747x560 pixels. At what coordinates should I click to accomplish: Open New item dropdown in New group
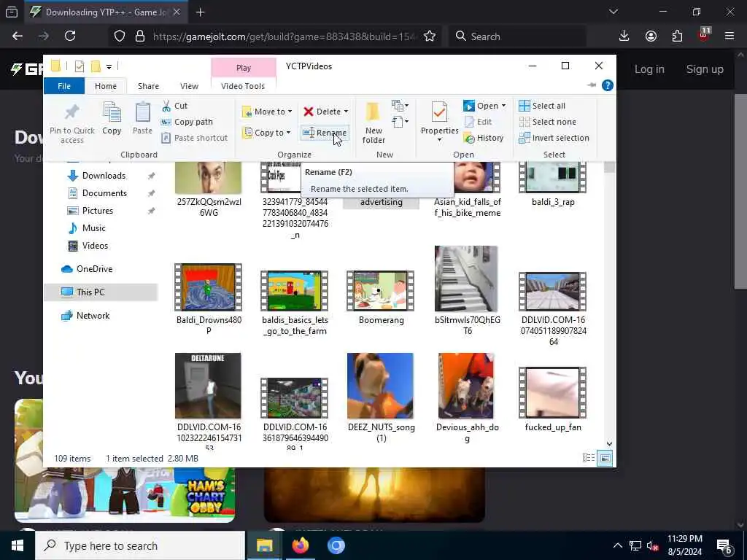point(399,105)
